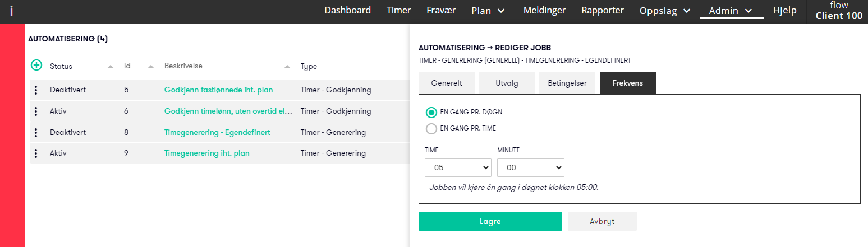Expand the Plan menu
The width and height of the screenshot is (868, 247).
[488, 10]
